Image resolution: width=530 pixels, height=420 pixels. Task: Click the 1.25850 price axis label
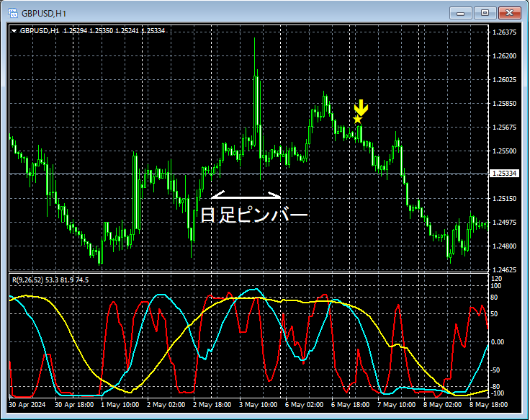504,104
